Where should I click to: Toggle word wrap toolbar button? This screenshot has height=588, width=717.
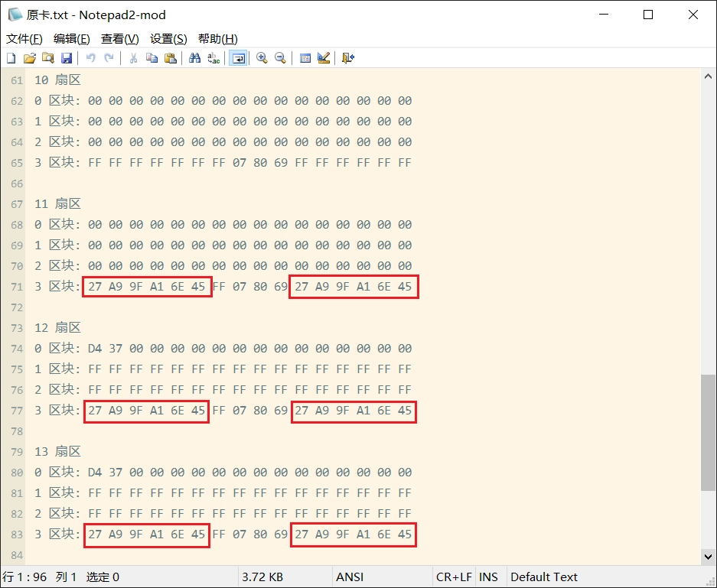coord(238,58)
